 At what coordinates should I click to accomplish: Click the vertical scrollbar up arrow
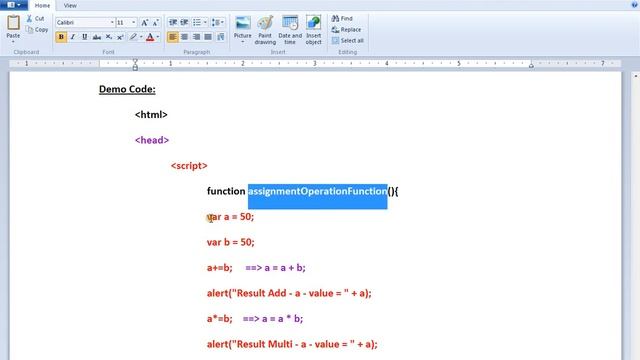pyautogui.click(x=636, y=76)
